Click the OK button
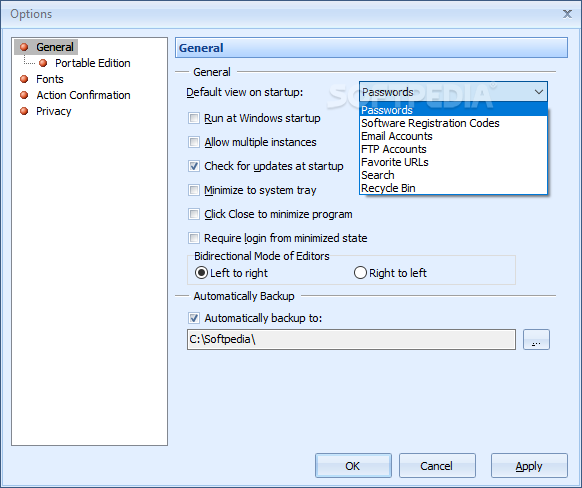Viewport: 582px width, 488px height. coord(353,466)
